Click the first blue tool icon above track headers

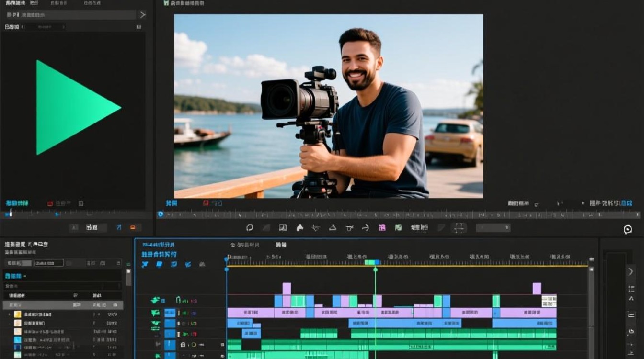[145, 264]
